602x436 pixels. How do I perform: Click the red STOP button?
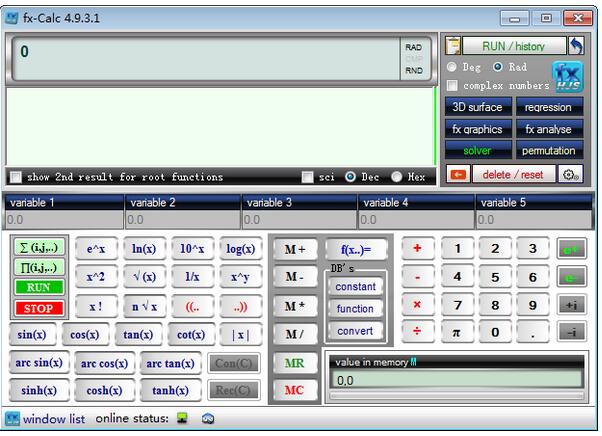coord(39,308)
